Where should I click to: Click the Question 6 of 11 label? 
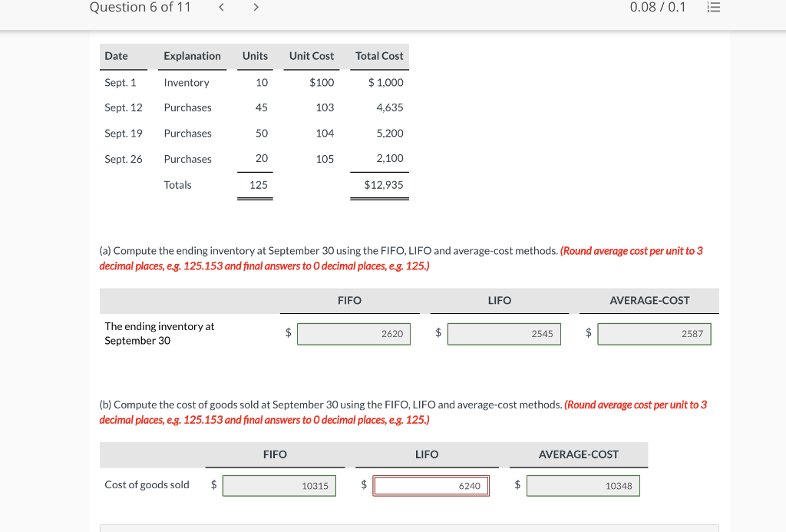[140, 7]
